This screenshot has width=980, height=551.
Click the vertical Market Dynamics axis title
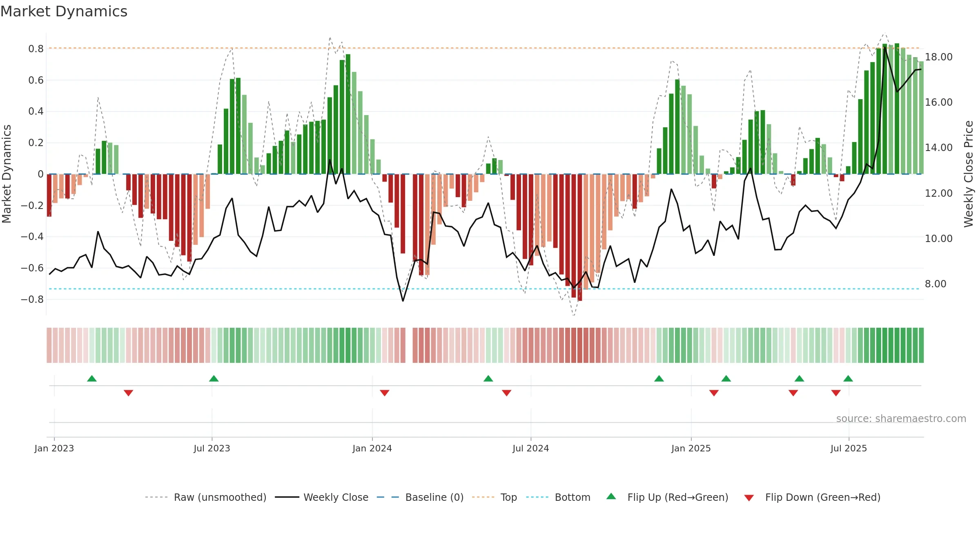(x=7, y=174)
